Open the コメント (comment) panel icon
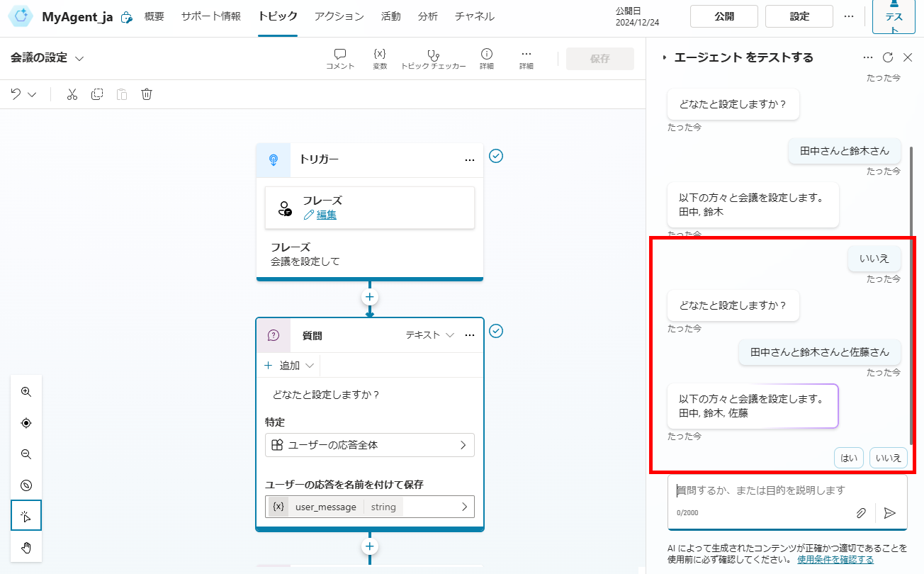The image size is (924, 574). click(340, 59)
